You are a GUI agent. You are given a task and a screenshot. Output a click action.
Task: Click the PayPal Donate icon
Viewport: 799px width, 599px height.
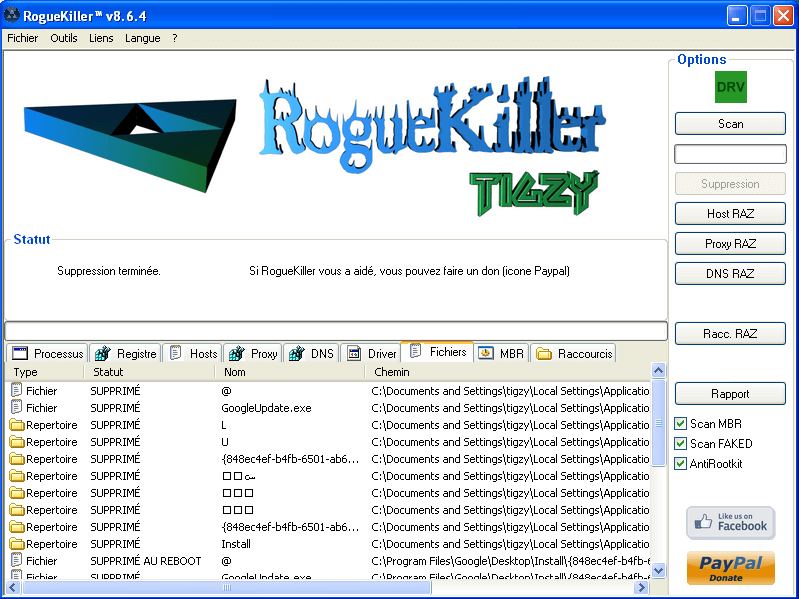point(730,568)
